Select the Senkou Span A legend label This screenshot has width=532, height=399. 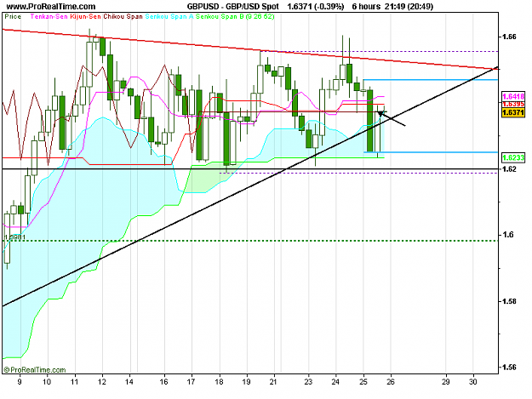point(169,16)
